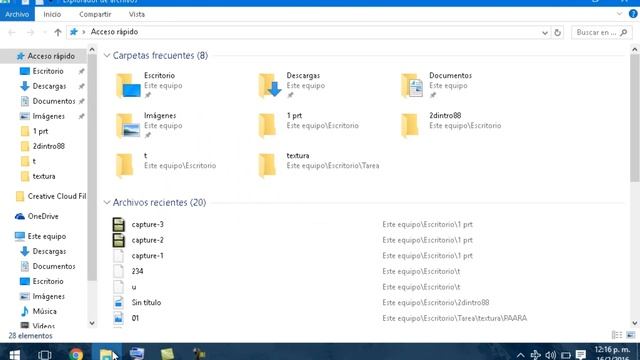Viewport: 640px width, 360px height.
Task: Select the textura frequent folder icon
Action: [267, 165]
